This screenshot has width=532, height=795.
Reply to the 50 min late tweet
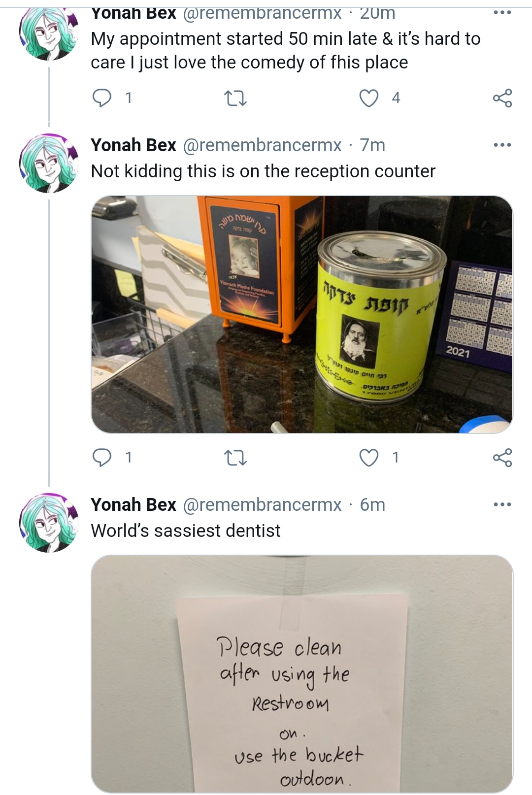point(102,98)
